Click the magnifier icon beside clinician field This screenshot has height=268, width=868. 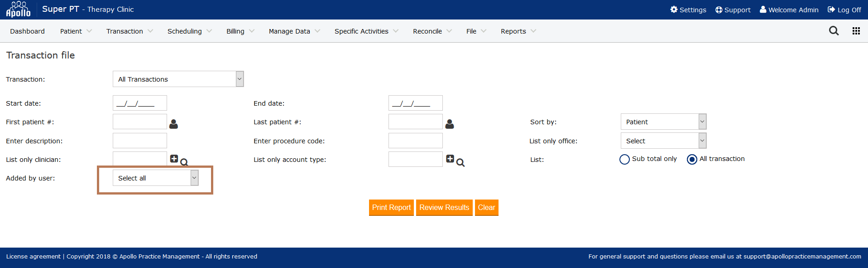point(184,162)
